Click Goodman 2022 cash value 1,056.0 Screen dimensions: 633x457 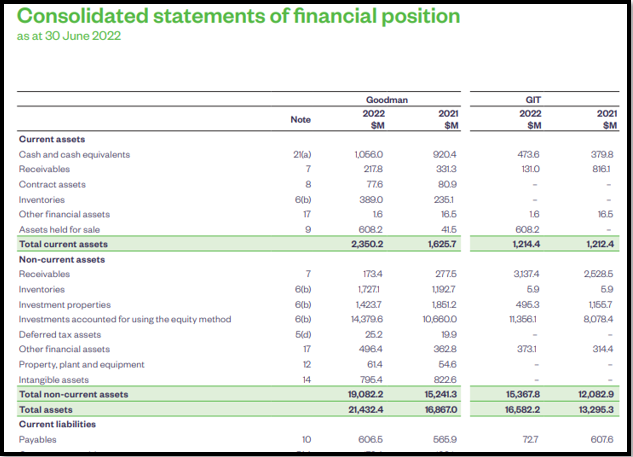369,155
